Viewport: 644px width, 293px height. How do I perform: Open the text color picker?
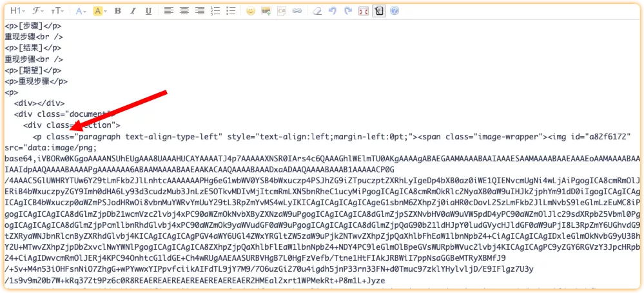pos(81,11)
